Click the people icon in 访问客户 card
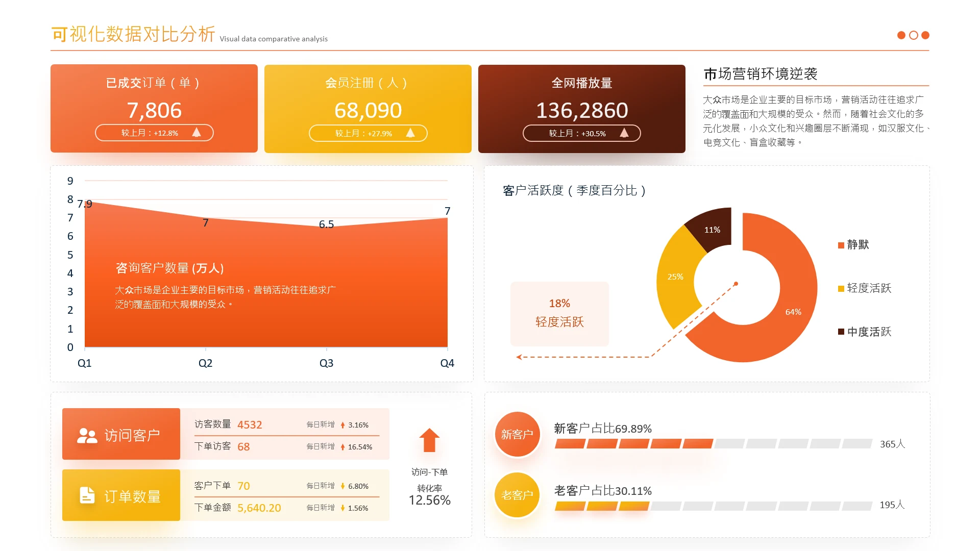The image size is (980, 551). pyautogui.click(x=87, y=435)
